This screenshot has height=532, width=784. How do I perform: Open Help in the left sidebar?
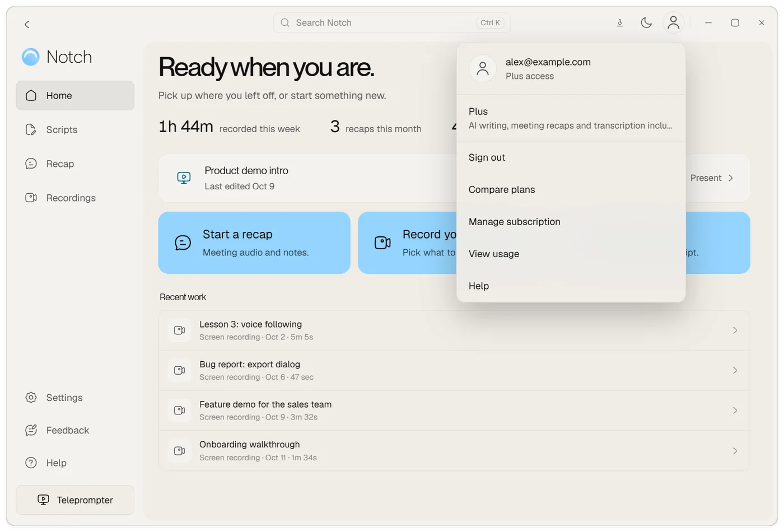pos(75,463)
